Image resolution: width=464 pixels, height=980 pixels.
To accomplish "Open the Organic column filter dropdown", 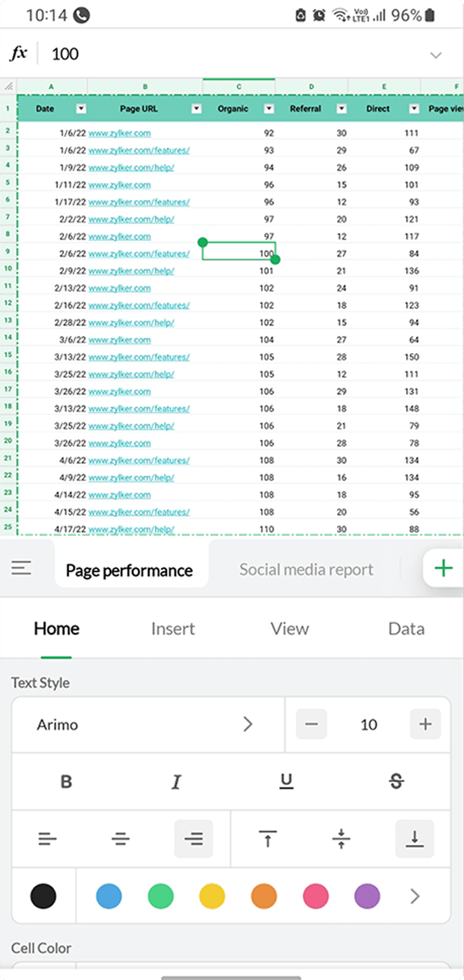I will (x=269, y=109).
